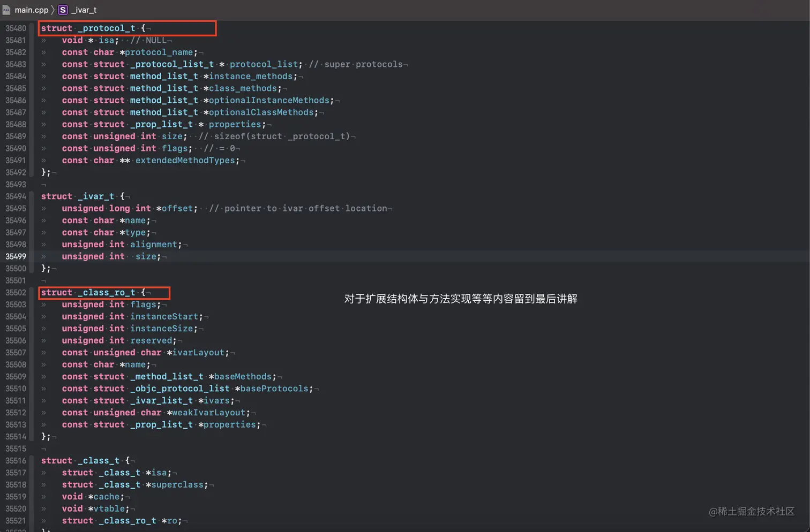This screenshot has width=810, height=532.
Task: Open the _ivar_t symbol breadcrumb
Action: click(84, 10)
